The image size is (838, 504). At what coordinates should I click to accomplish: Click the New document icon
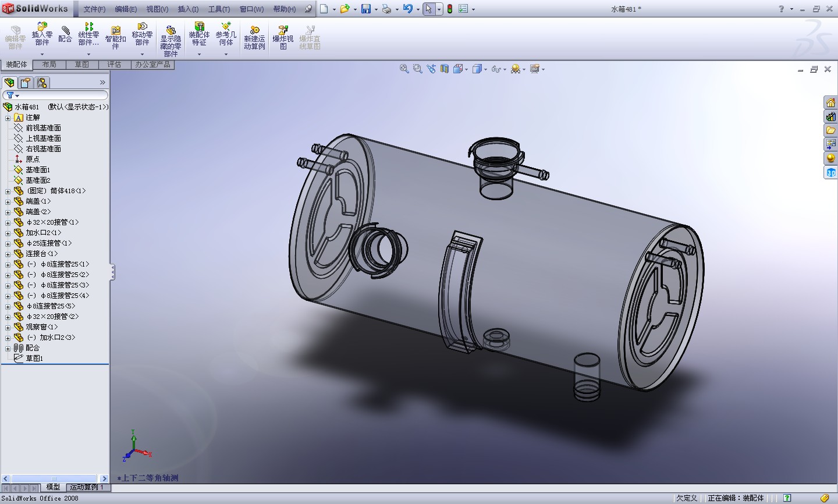[324, 9]
